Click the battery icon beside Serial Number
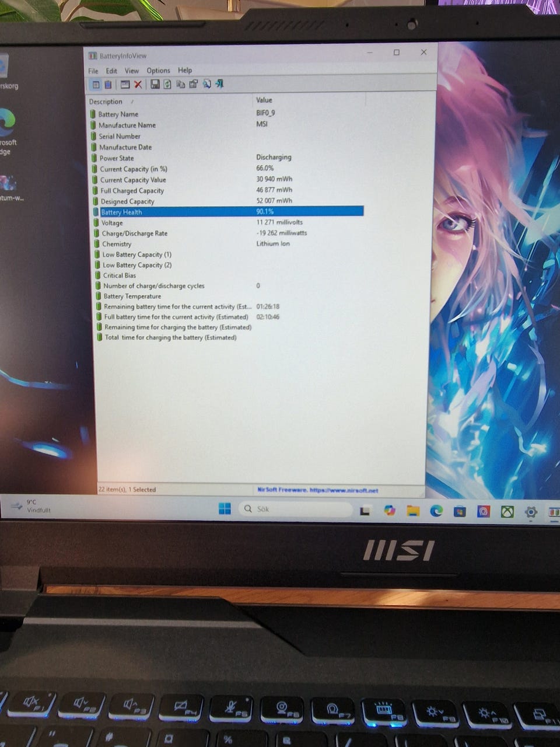Viewport: 560px width, 747px height. (93, 136)
